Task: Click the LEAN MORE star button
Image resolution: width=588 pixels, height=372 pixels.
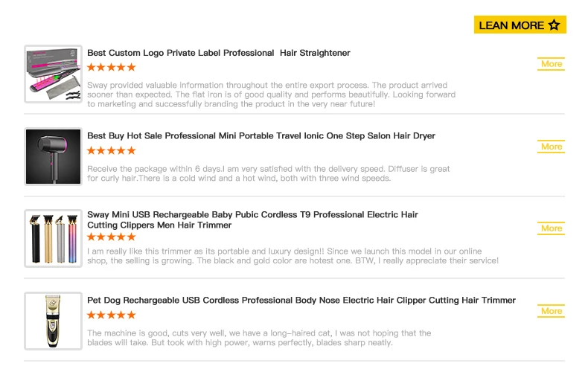Action: pyautogui.click(x=520, y=25)
